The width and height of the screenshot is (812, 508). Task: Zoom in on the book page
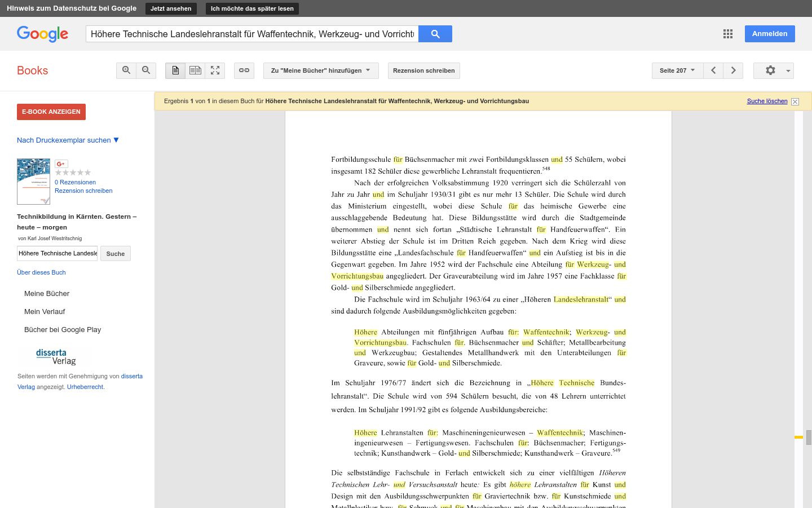point(126,70)
